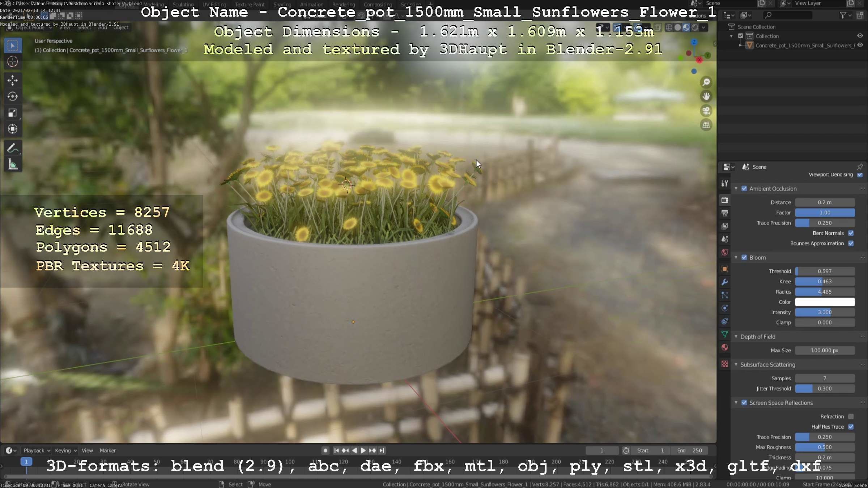This screenshot has width=868, height=488.
Task: Hide Collection using its eye icon
Action: click(x=860, y=36)
